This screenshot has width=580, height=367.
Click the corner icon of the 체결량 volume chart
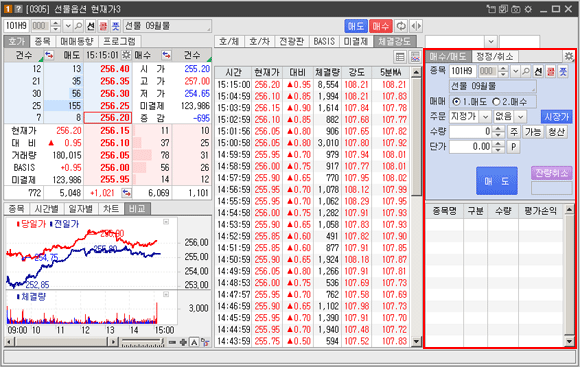coord(166,294)
